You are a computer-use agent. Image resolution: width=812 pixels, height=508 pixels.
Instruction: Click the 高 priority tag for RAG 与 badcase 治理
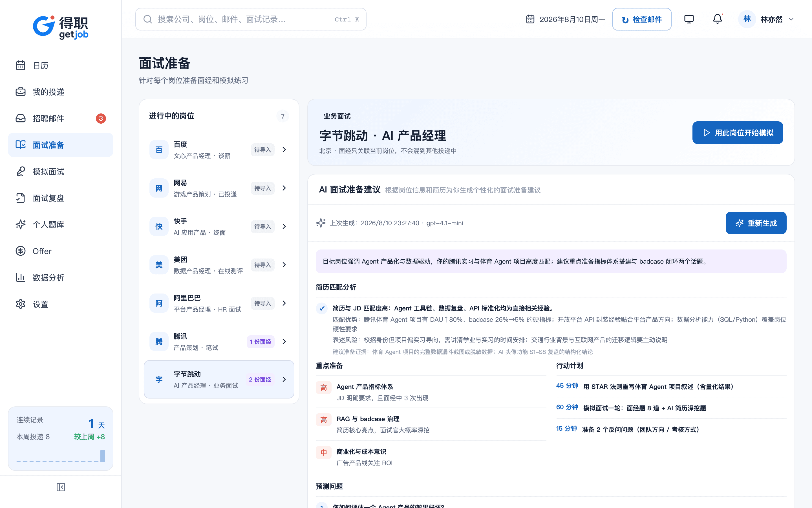[x=323, y=420]
